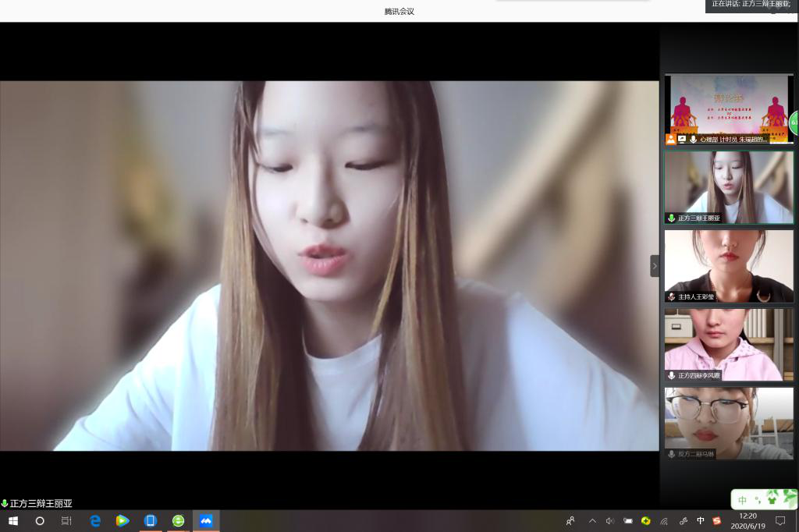The width and height of the screenshot is (799, 532).
Task: Expand hidden system tray icons chevron
Action: tap(592, 520)
